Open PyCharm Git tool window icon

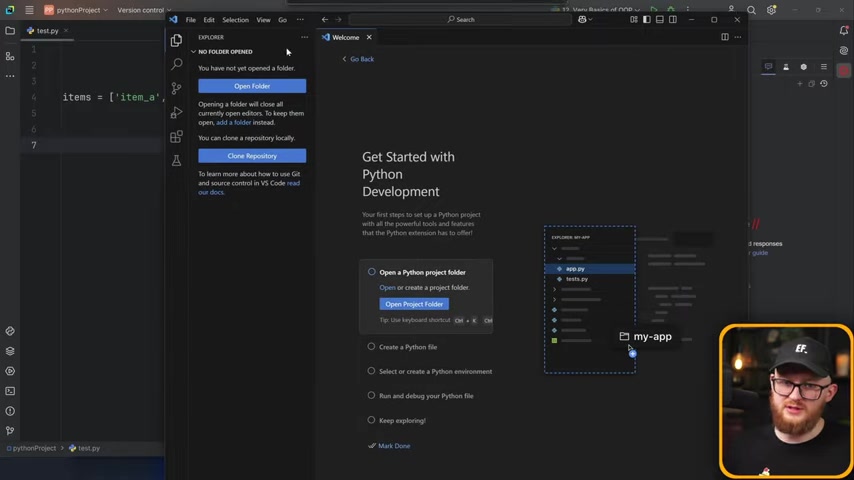pyautogui.click(x=10, y=431)
